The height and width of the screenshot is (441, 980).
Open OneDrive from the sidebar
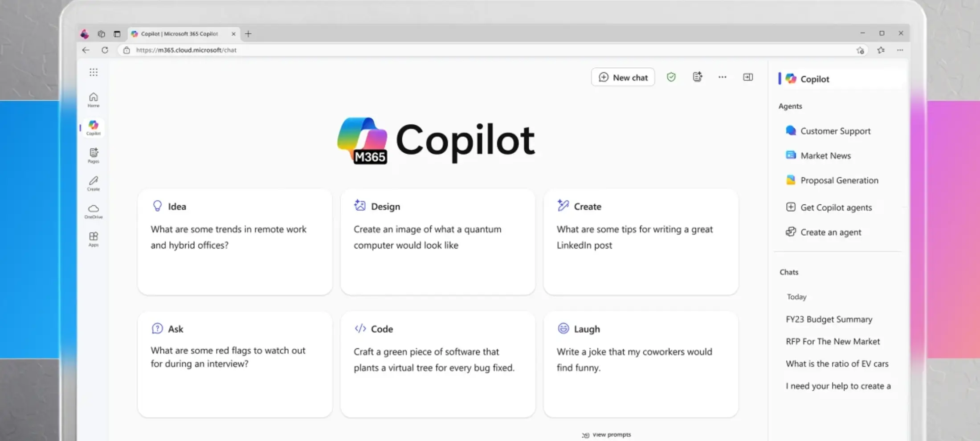(94, 211)
